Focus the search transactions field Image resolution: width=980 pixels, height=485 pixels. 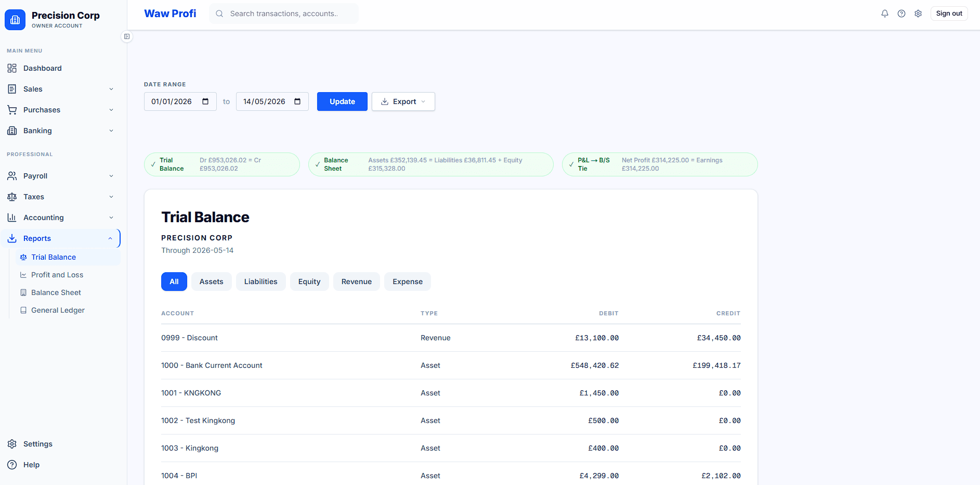[284, 14]
